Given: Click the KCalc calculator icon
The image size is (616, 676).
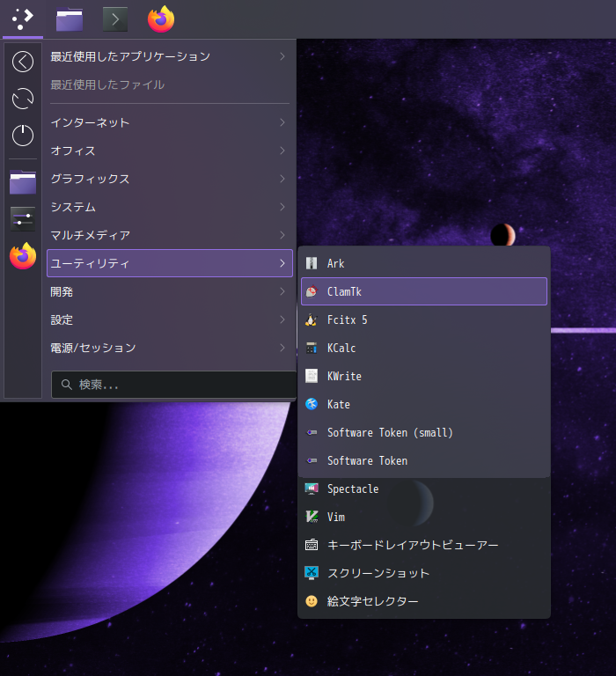Looking at the screenshot, I should pyautogui.click(x=312, y=348).
